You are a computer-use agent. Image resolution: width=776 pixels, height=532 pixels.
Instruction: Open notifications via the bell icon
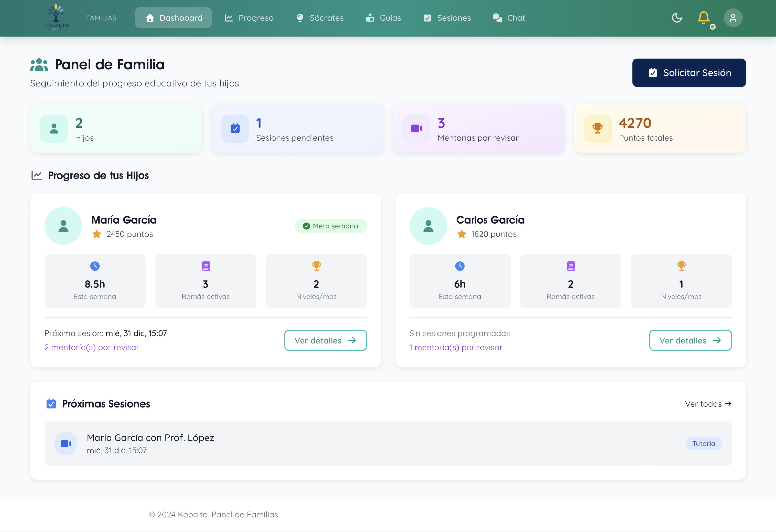click(x=704, y=18)
